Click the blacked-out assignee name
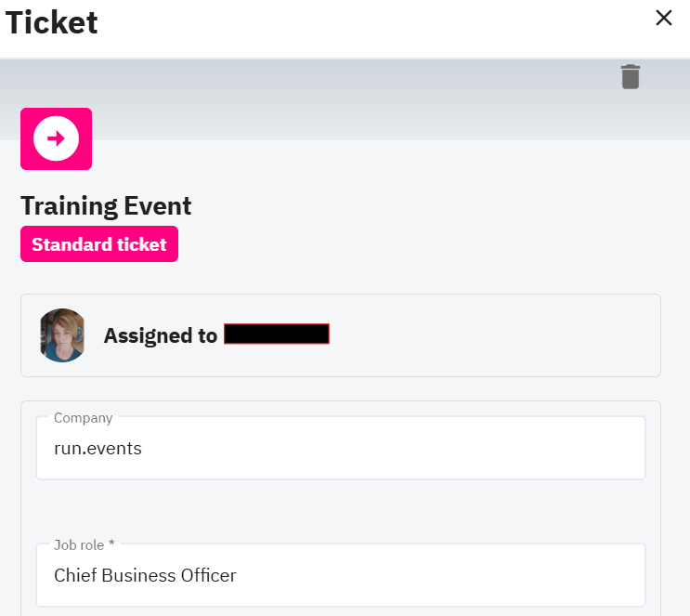Viewport: 690px width, 616px height. click(x=277, y=334)
